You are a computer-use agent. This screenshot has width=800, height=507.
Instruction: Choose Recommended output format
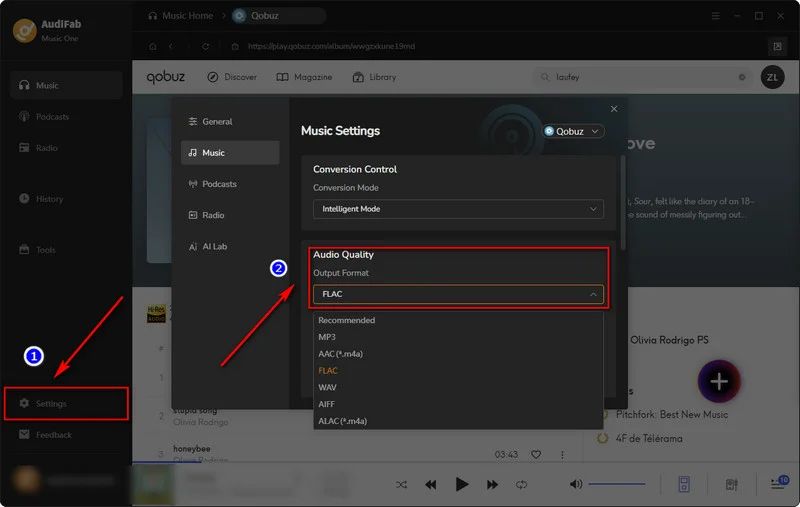click(x=458, y=320)
